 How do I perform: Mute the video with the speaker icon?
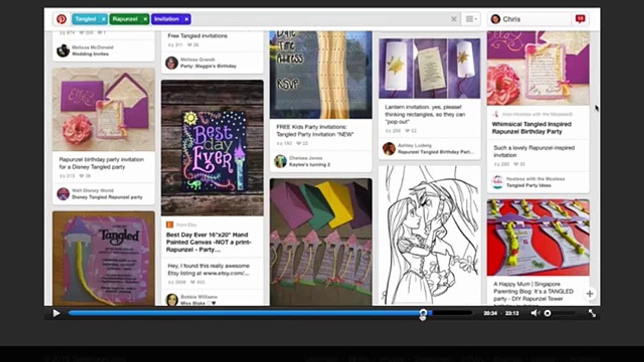[535, 313]
